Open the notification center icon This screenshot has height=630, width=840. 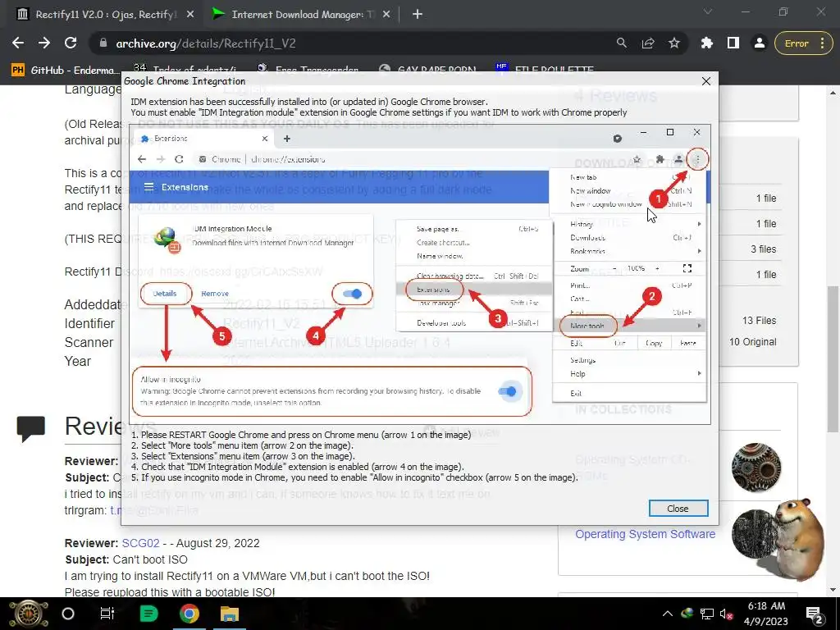click(x=814, y=614)
